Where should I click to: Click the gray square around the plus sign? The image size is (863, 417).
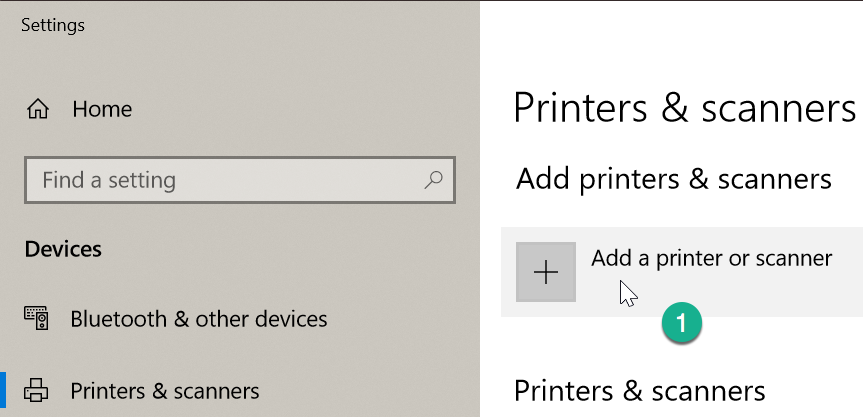click(x=546, y=272)
